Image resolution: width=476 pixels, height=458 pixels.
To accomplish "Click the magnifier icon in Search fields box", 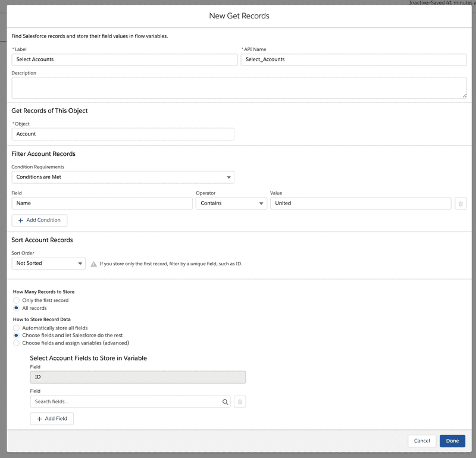I will [x=225, y=401].
